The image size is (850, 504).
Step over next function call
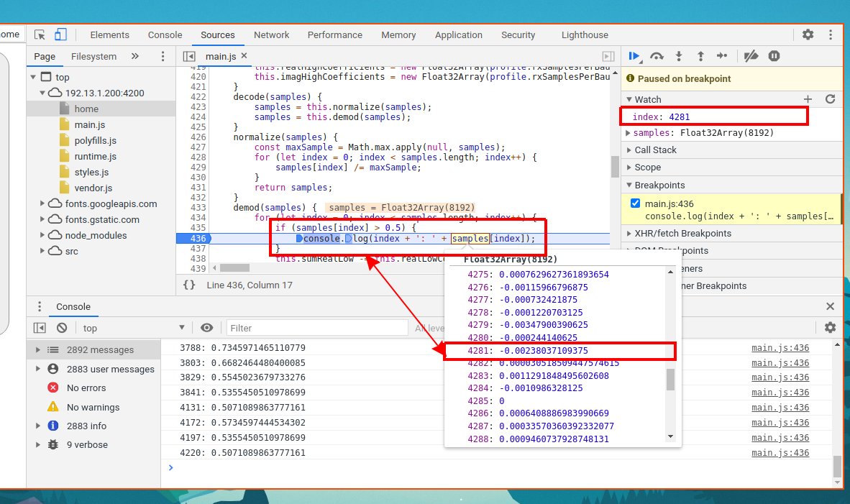(657, 56)
